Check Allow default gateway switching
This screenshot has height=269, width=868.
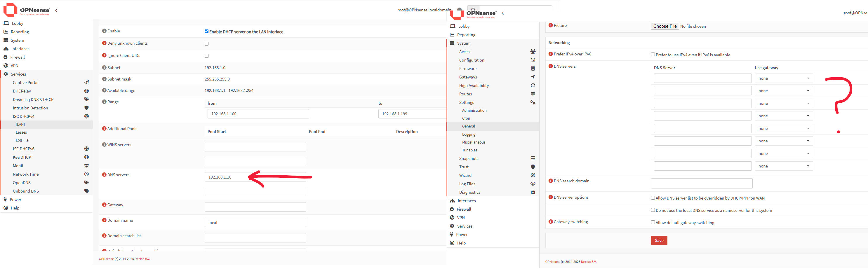click(x=653, y=222)
